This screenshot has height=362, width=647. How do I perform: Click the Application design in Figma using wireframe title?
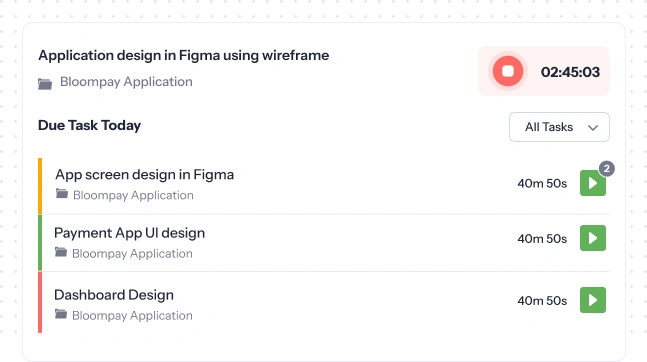[184, 55]
